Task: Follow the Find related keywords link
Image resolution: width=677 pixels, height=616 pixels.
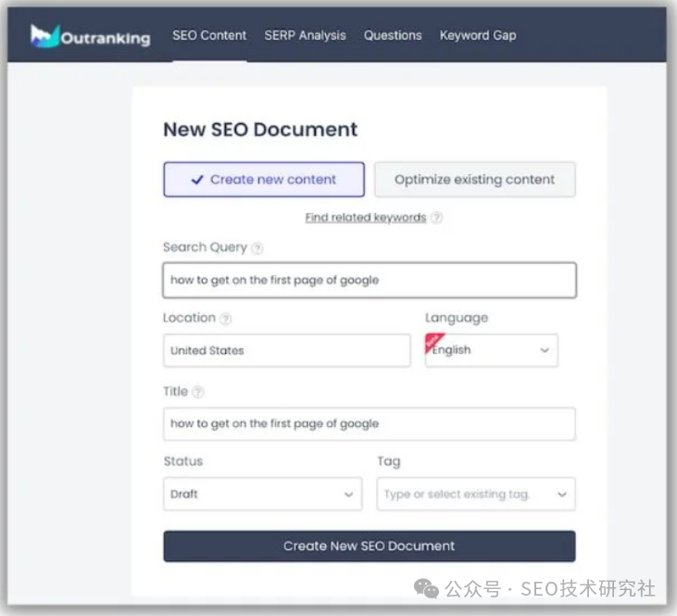Action: 365,218
